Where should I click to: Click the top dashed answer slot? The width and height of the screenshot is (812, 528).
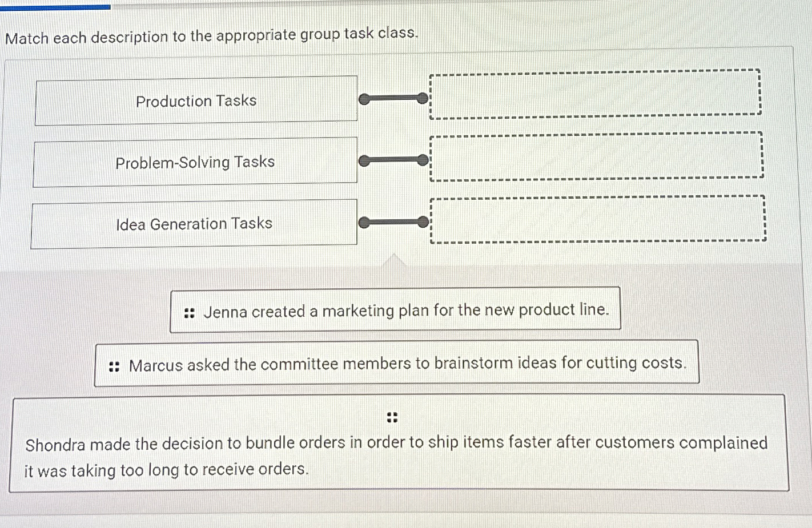(x=595, y=95)
